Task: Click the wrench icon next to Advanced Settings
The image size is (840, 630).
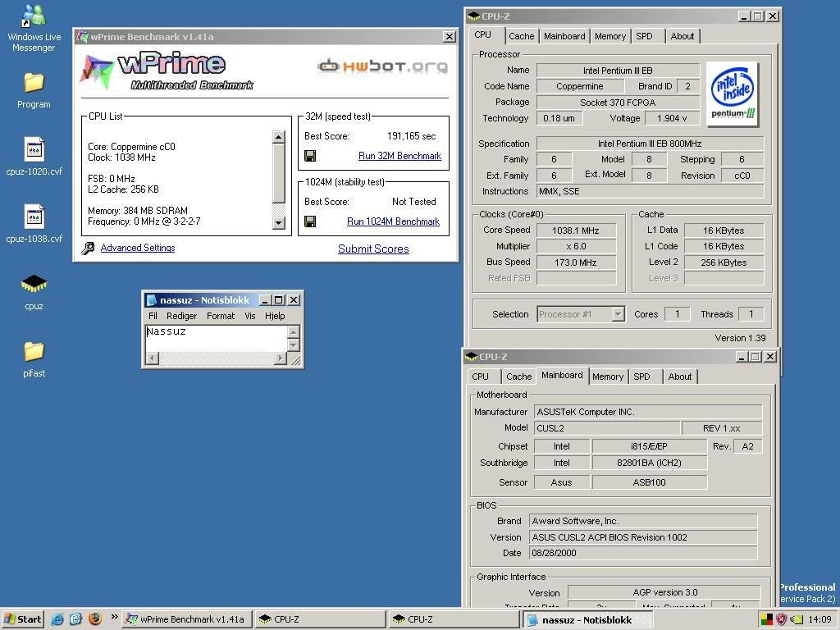Action: [89, 248]
